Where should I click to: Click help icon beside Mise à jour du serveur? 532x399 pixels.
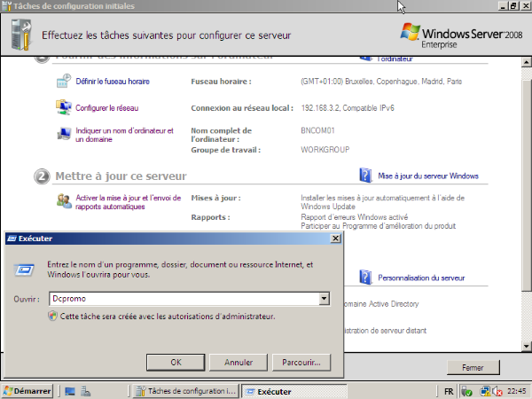coord(365,175)
